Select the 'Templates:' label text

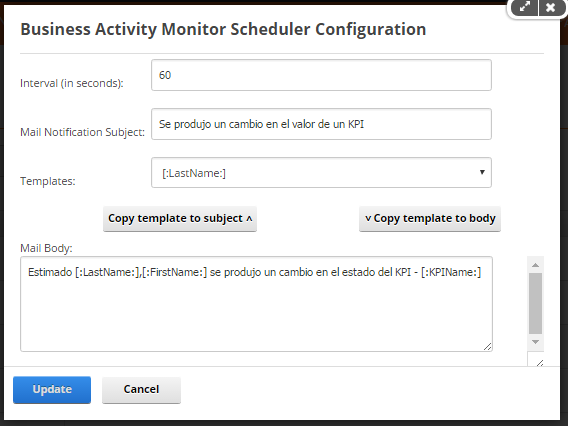[48, 181]
